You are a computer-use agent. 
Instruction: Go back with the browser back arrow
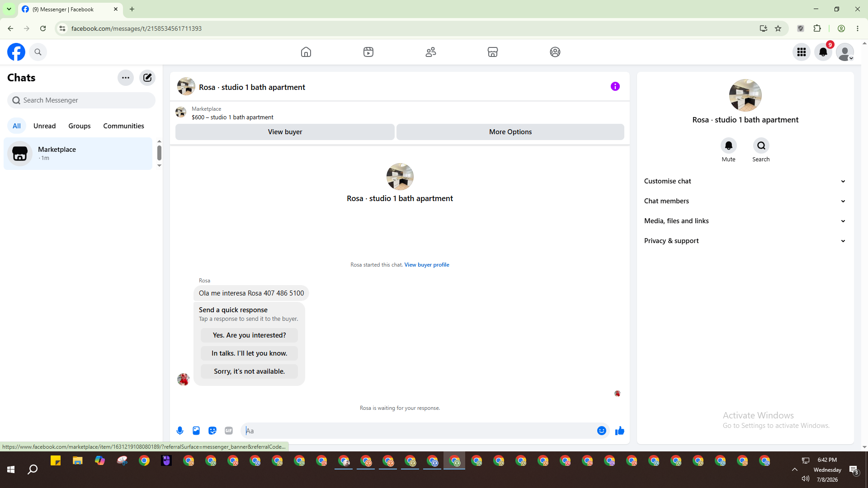point(10,28)
